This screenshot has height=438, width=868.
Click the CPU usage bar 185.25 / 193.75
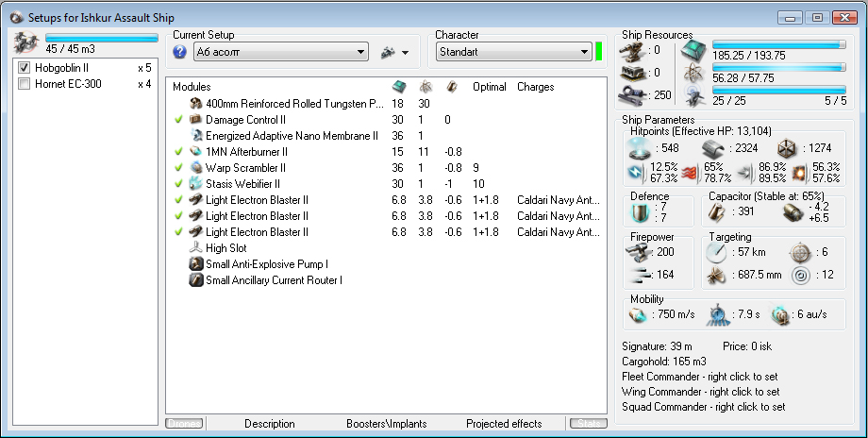point(779,44)
